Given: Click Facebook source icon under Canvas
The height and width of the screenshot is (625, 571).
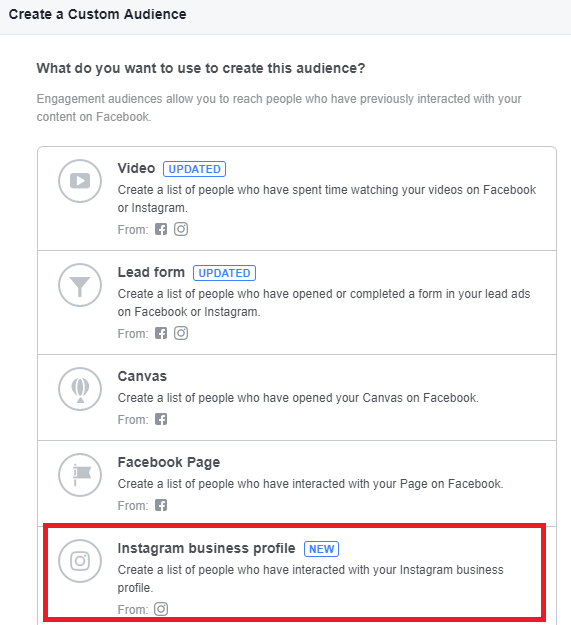Looking at the screenshot, I should [161, 419].
